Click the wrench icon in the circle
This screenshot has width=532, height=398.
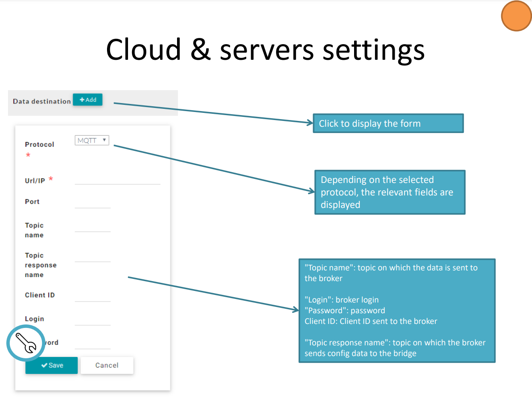coord(26,344)
